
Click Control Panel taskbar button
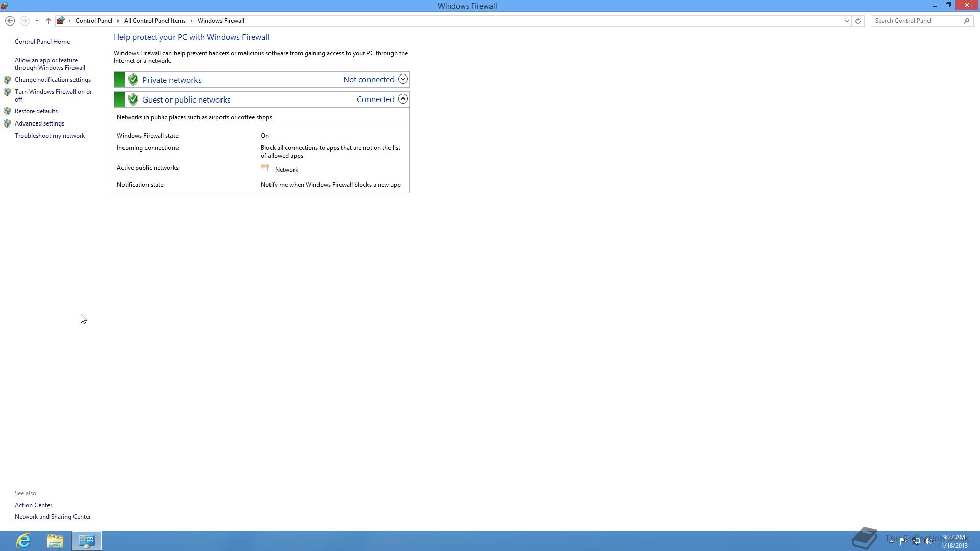[x=87, y=541]
